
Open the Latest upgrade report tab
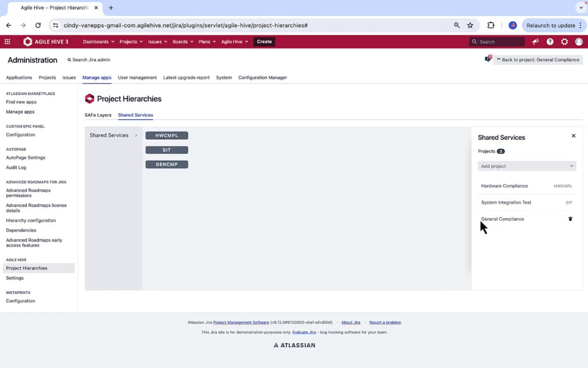click(186, 77)
